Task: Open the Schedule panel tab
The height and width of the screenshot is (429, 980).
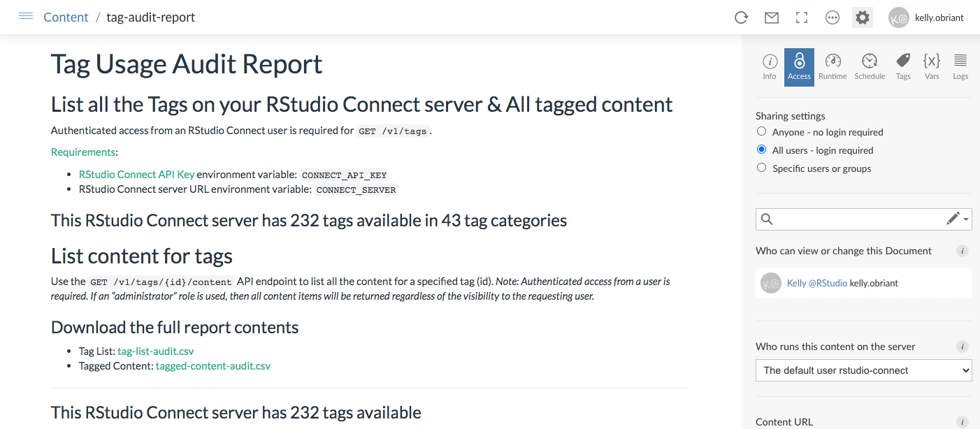Action: pos(870,66)
